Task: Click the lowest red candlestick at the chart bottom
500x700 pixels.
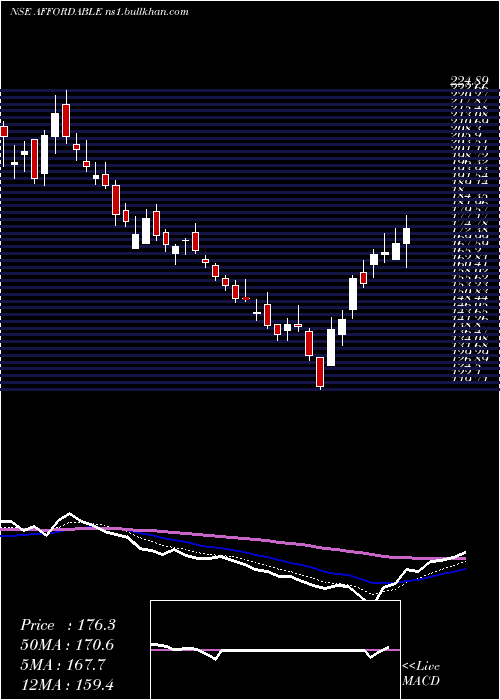Action: click(320, 373)
